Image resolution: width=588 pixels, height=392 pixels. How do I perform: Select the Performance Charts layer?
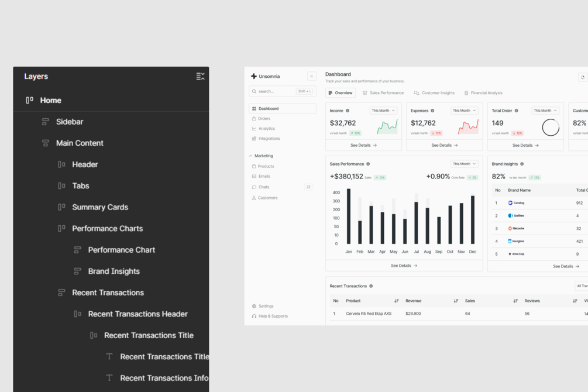pos(111,228)
